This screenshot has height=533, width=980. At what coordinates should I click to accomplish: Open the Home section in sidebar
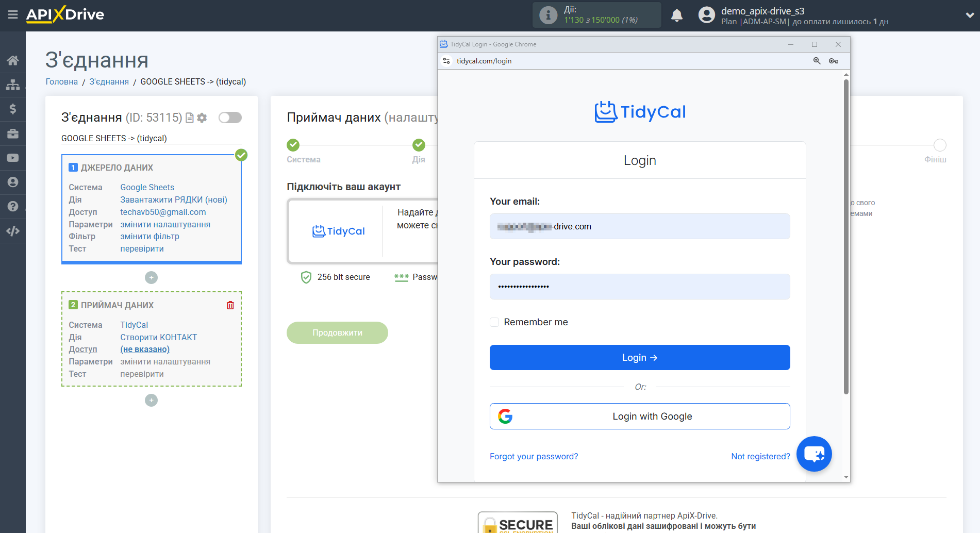[x=13, y=60]
